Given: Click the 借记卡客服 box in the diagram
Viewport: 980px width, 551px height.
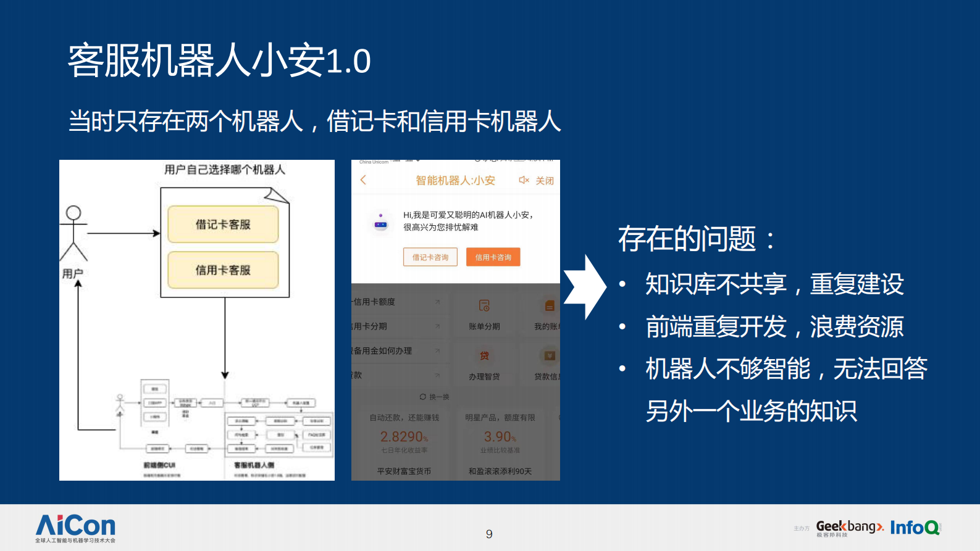Looking at the screenshot, I should (223, 225).
